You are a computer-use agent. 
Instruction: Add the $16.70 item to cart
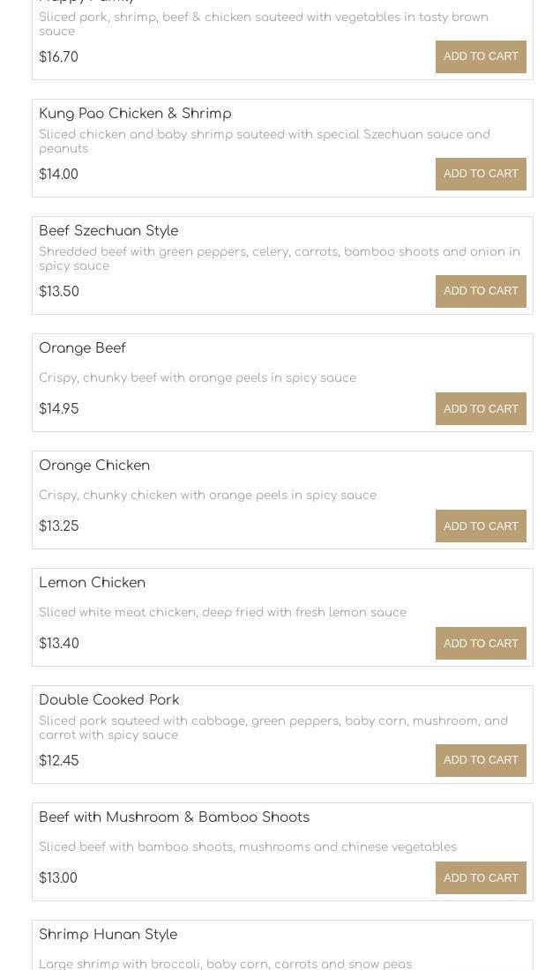pyautogui.click(x=481, y=56)
